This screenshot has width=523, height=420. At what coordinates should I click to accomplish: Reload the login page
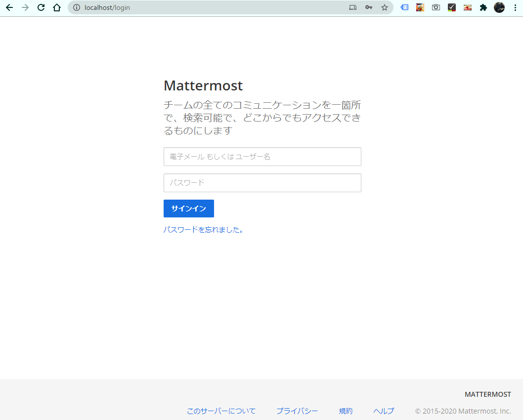pos(41,7)
